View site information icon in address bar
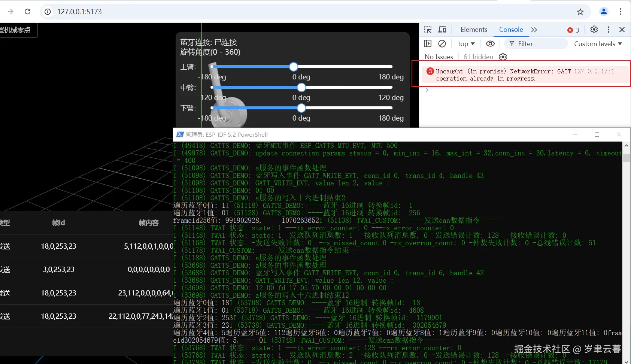 coord(48,12)
